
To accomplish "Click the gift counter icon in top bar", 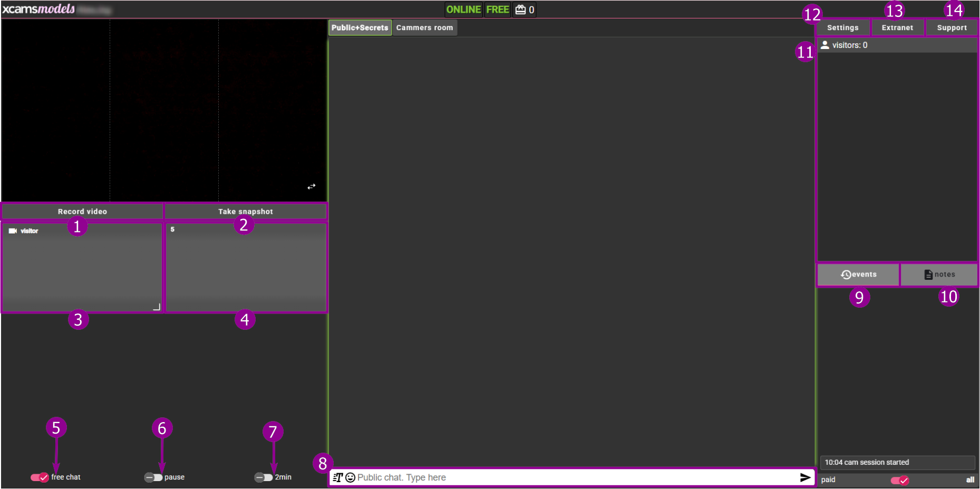I will click(521, 9).
